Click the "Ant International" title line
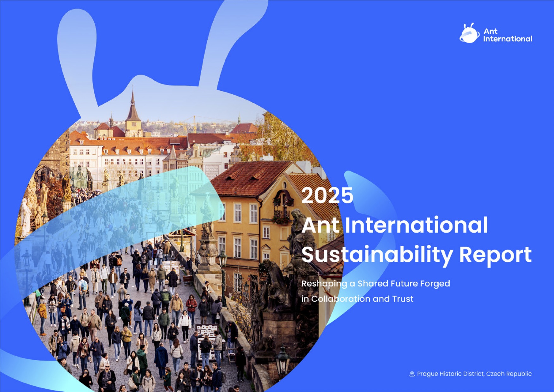This screenshot has width=554, height=392. point(395,225)
